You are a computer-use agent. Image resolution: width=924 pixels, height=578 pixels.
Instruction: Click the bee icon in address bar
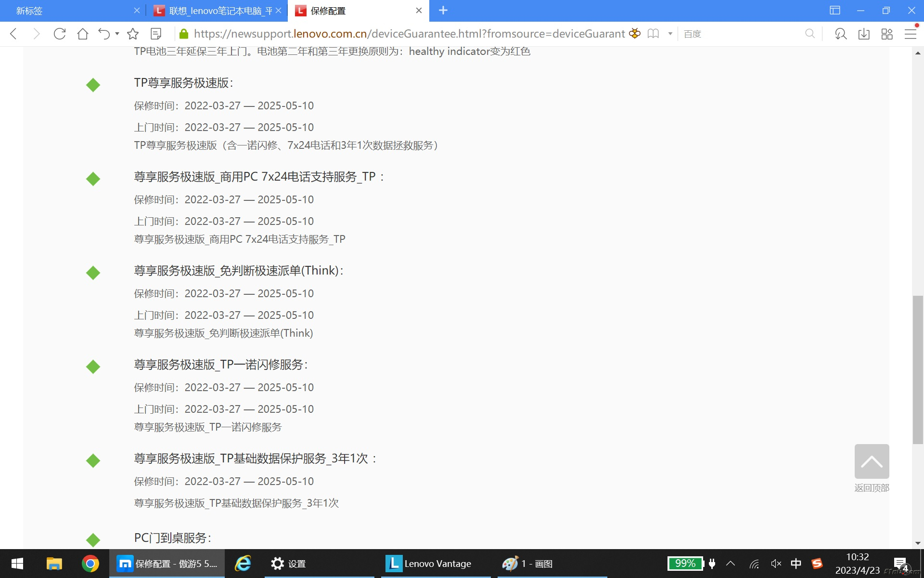635,34
